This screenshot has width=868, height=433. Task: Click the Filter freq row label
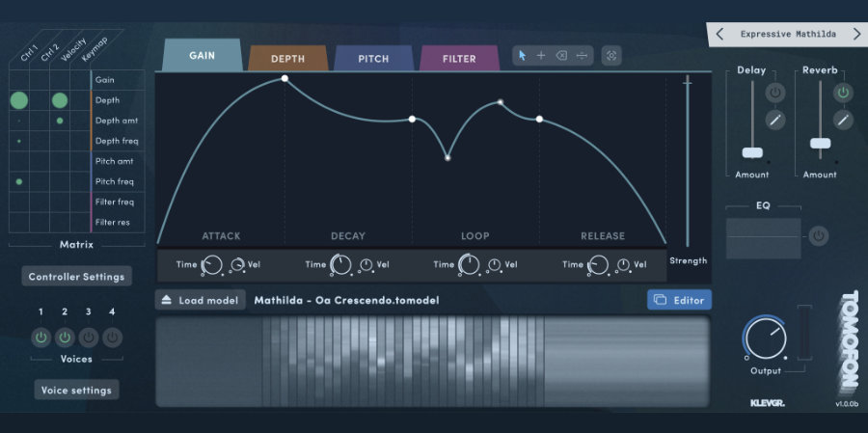click(x=115, y=202)
